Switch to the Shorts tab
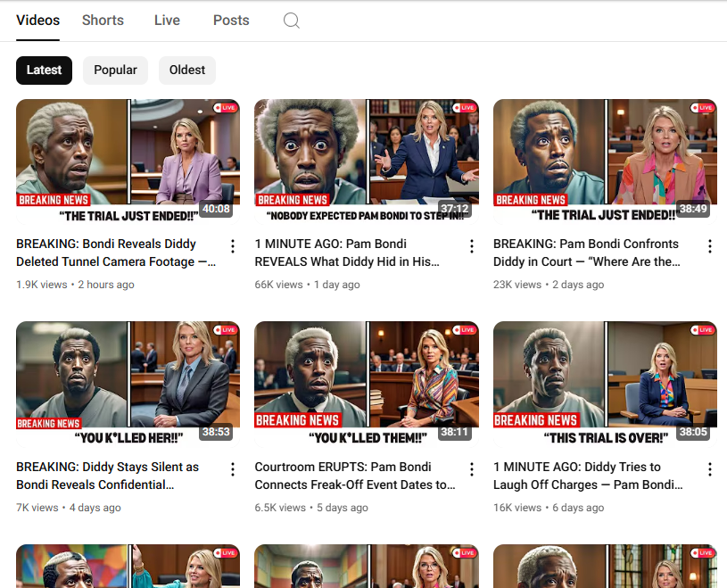Screen dimensions: 727x588 [x=103, y=21]
